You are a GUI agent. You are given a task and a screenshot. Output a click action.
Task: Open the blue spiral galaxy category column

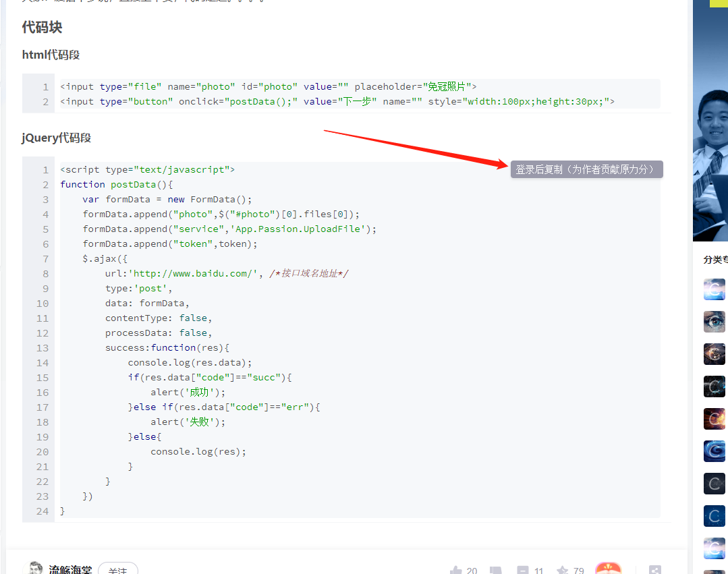(x=714, y=451)
